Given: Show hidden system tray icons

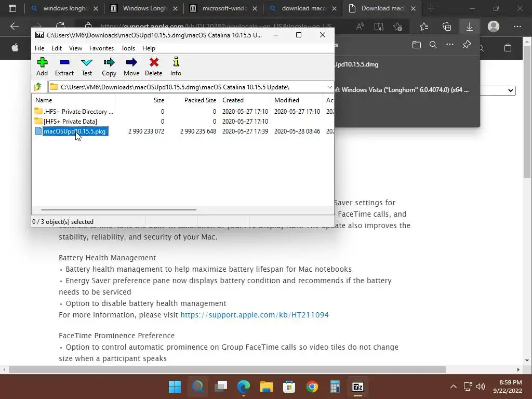Looking at the screenshot, I should (x=453, y=387).
